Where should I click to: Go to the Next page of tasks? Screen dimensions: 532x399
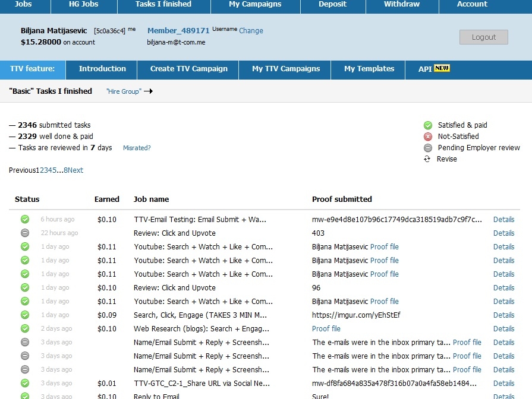pyautogui.click(x=75, y=170)
